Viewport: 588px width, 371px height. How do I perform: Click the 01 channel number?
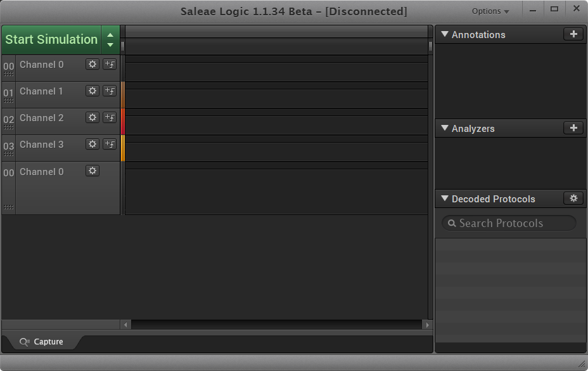coord(8,93)
